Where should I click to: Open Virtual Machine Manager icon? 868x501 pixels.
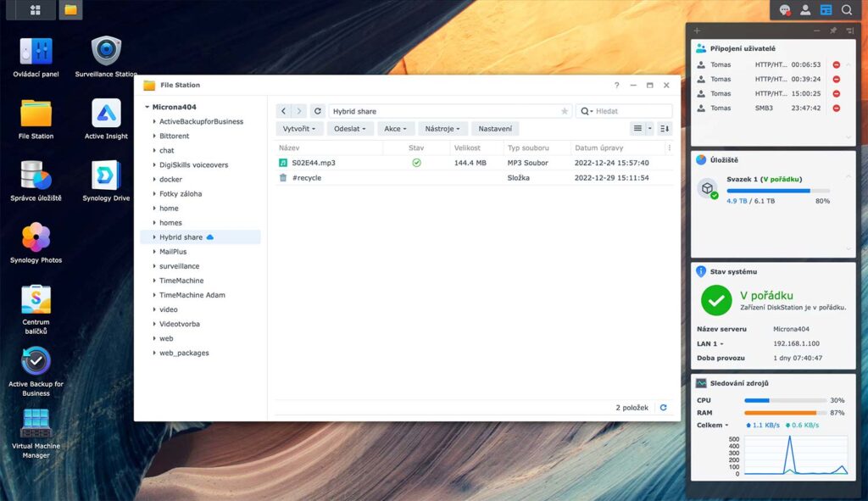point(36,433)
